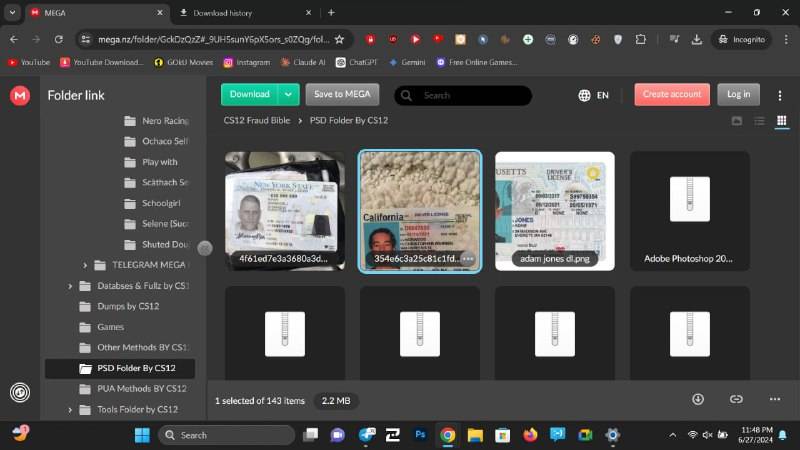The image size is (800, 450).
Task: Open the Download button dropdown arrow
Action: point(288,94)
